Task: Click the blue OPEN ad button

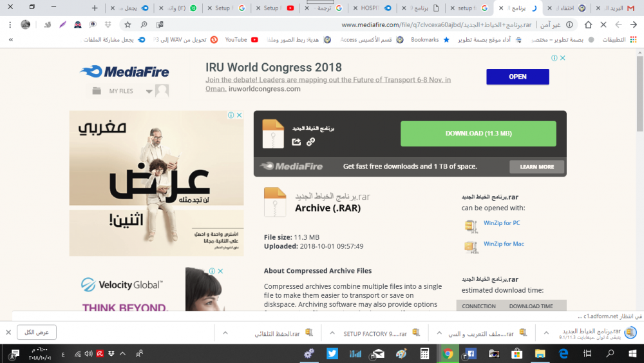Action: (x=518, y=77)
